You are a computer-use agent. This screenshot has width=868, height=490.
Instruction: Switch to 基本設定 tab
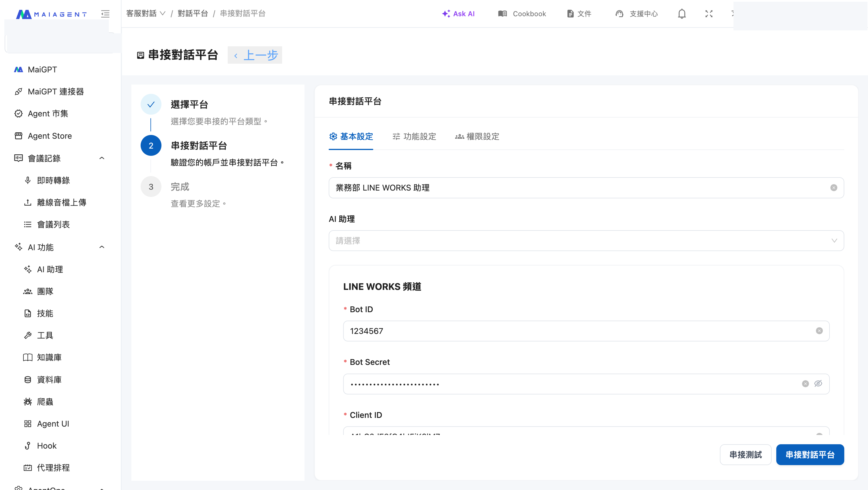pyautogui.click(x=351, y=136)
